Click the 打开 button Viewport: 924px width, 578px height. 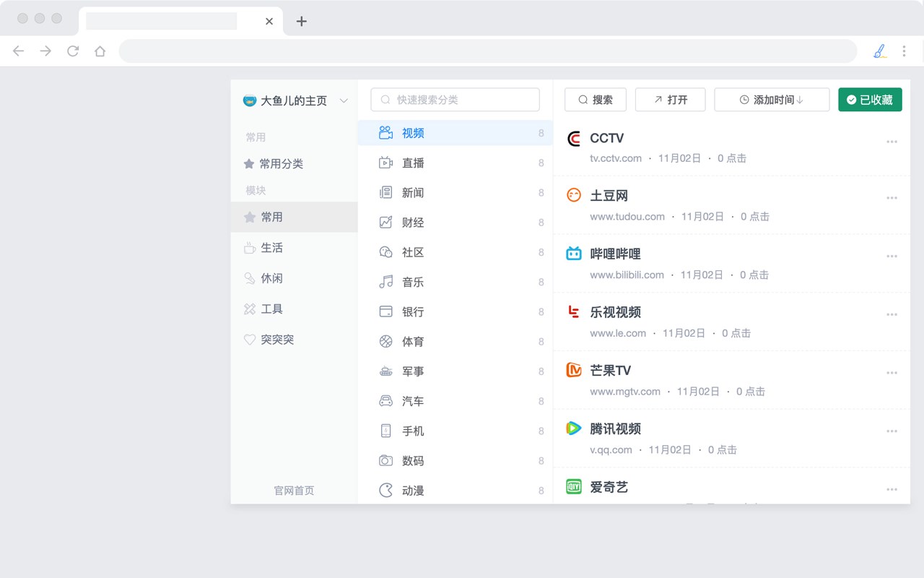670,100
